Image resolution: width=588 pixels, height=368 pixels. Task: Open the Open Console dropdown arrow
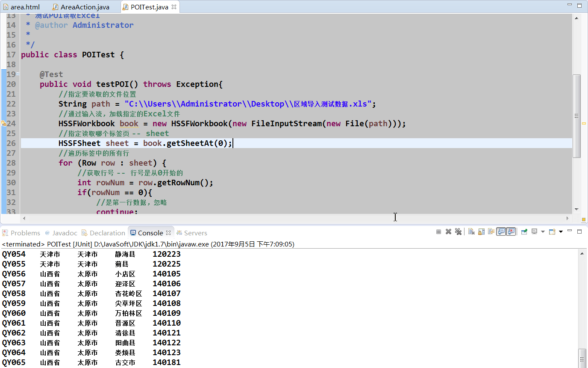click(x=561, y=231)
